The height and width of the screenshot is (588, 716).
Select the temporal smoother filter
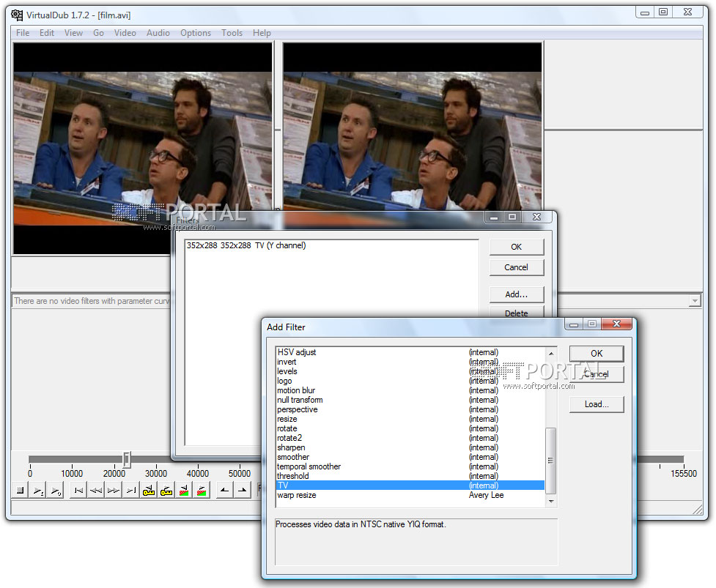410,466
